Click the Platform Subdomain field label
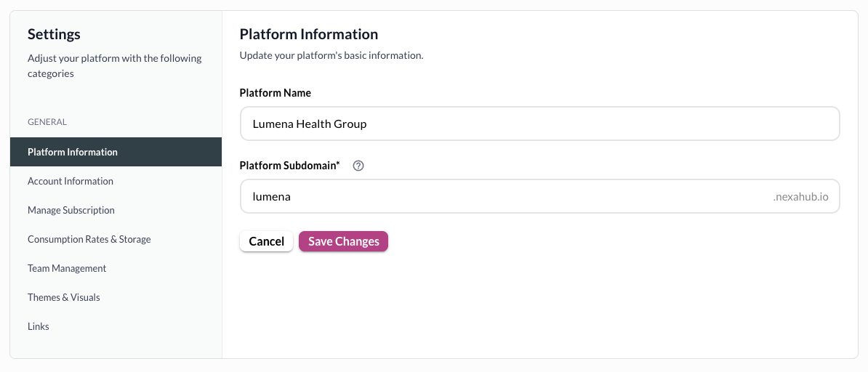The height and width of the screenshot is (372, 868). tap(290, 166)
